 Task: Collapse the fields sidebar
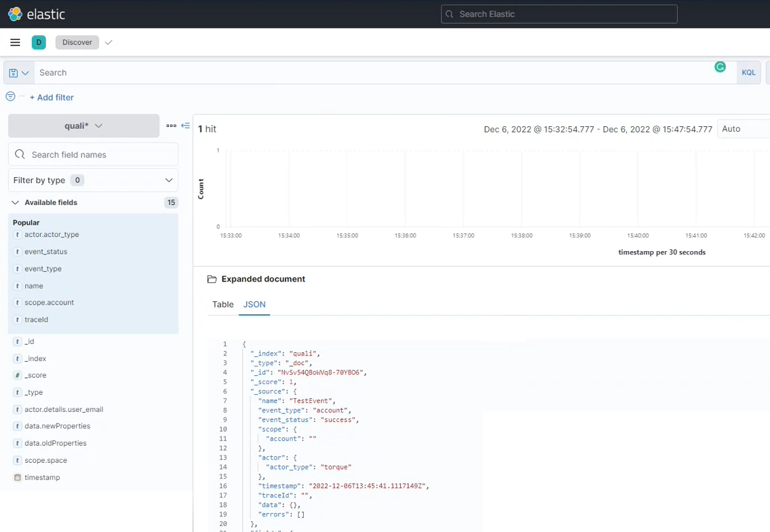click(x=185, y=126)
